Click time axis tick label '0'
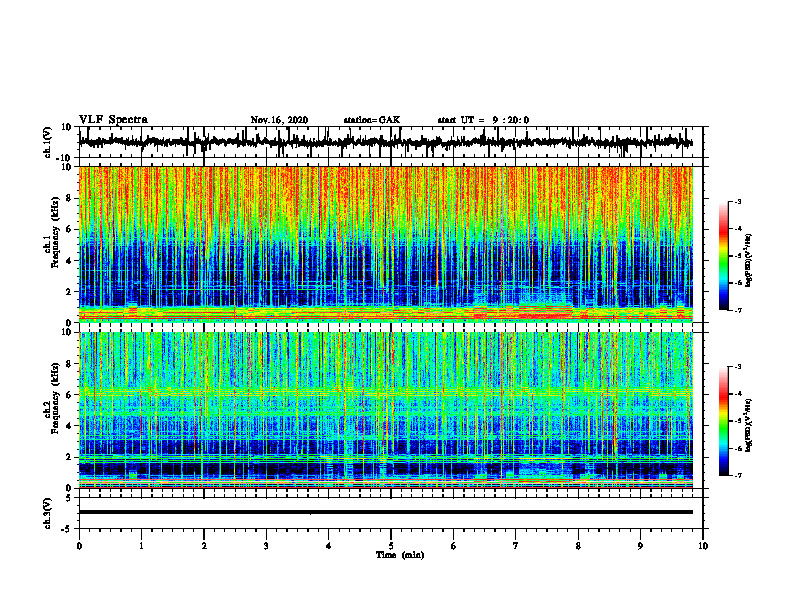The height and width of the screenshot is (612, 792). tap(79, 546)
